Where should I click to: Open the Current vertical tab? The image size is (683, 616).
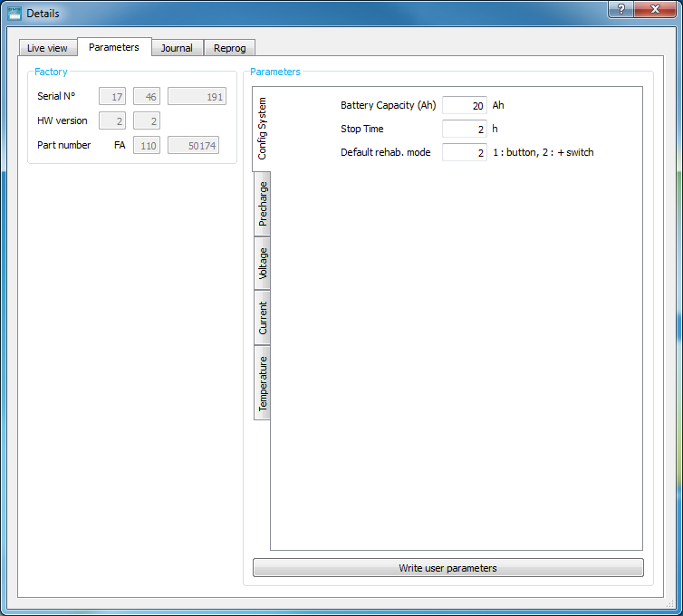262,318
